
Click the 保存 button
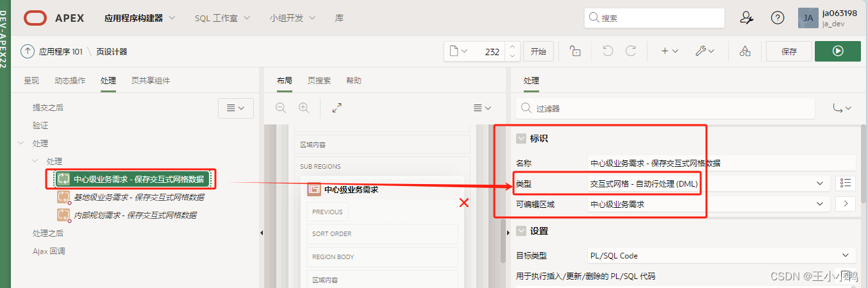(x=789, y=51)
